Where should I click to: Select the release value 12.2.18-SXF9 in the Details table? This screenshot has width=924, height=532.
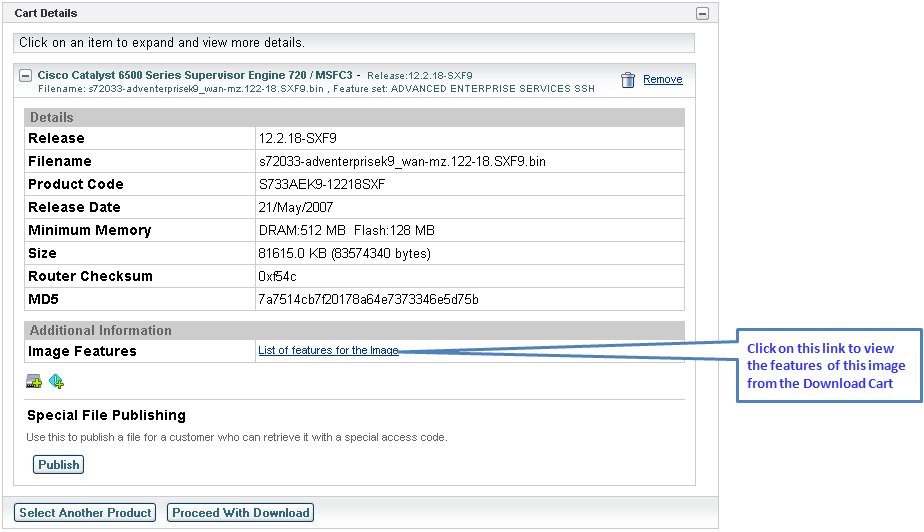pos(298,138)
